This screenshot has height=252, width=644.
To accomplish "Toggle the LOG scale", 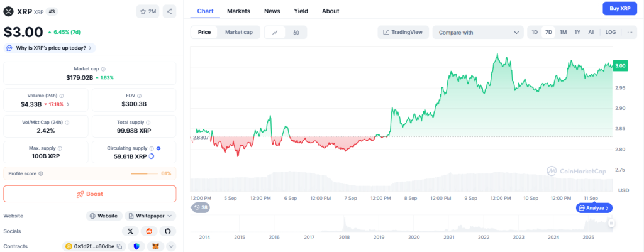I will [611, 33].
